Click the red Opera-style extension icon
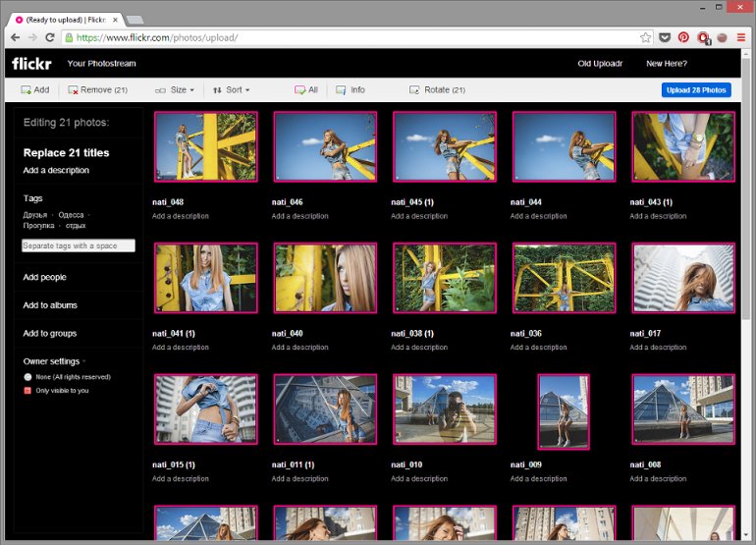This screenshot has height=545, width=756. click(703, 37)
